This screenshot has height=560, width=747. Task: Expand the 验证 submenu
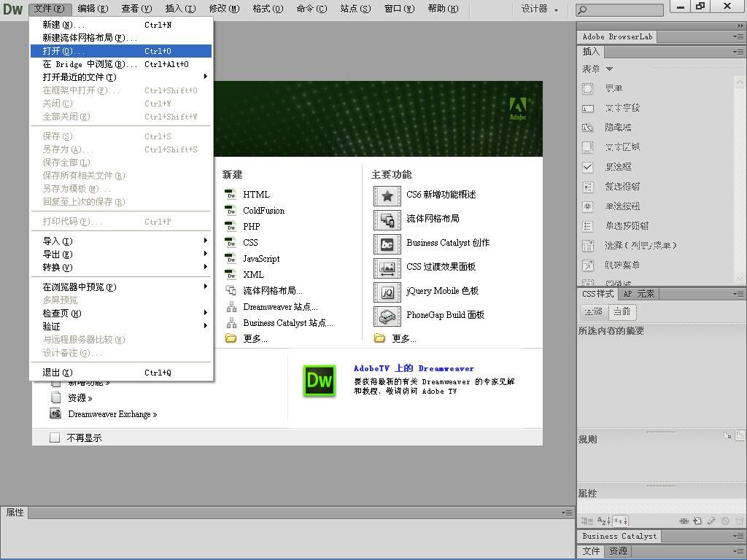click(x=205, y=326)
